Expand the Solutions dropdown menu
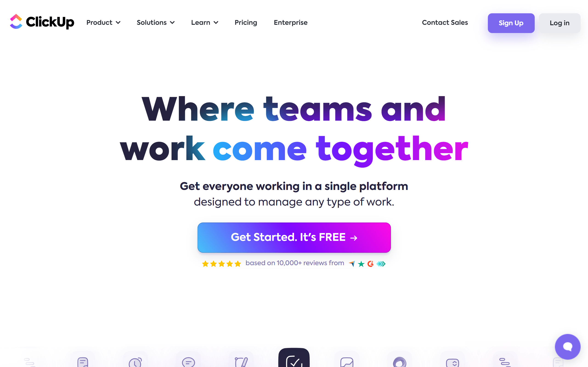The image size is (588, 367). (x=155, y=23)
